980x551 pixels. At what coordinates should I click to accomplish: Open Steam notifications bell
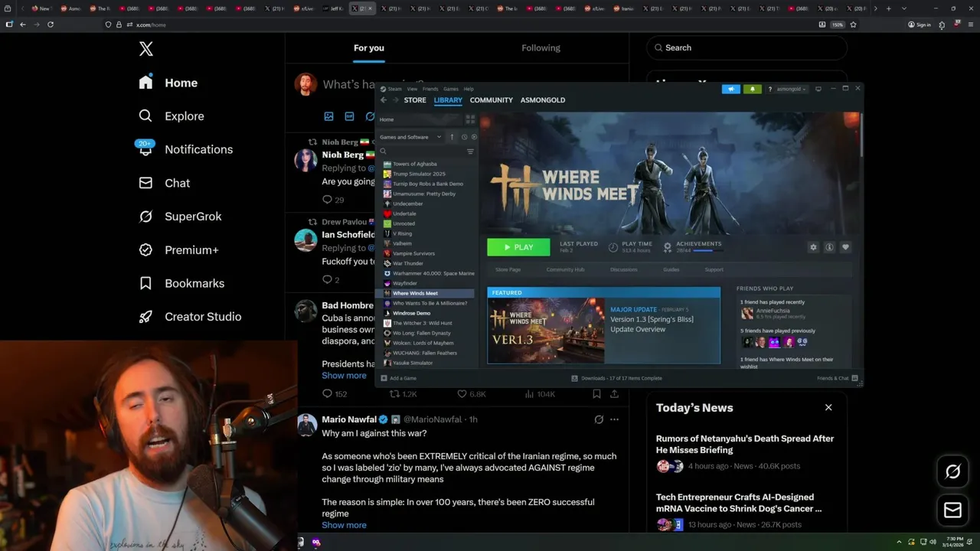coord(752,89)
